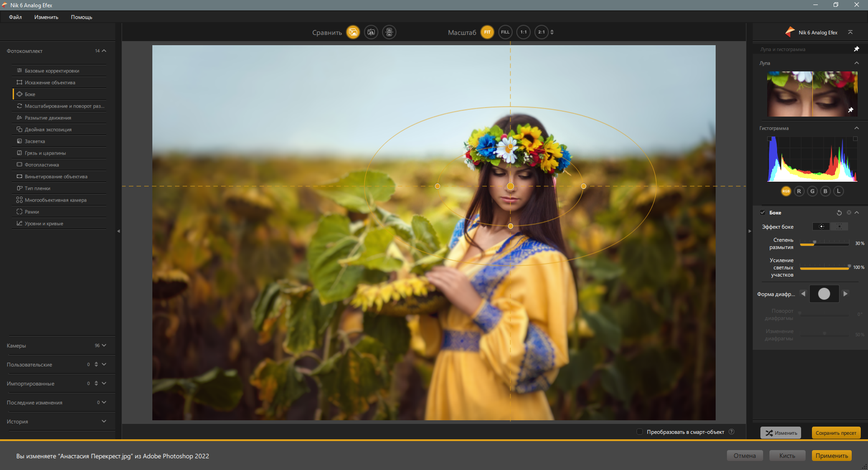The image size is (868, 470).
Task: Show blue channel histogram
Action: click(826, 191)
